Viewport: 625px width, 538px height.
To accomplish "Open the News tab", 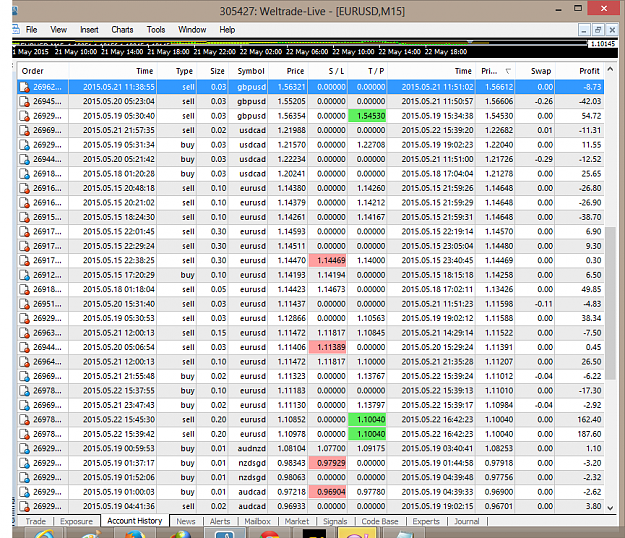I will pyautogui.click(x=186, y=521).
